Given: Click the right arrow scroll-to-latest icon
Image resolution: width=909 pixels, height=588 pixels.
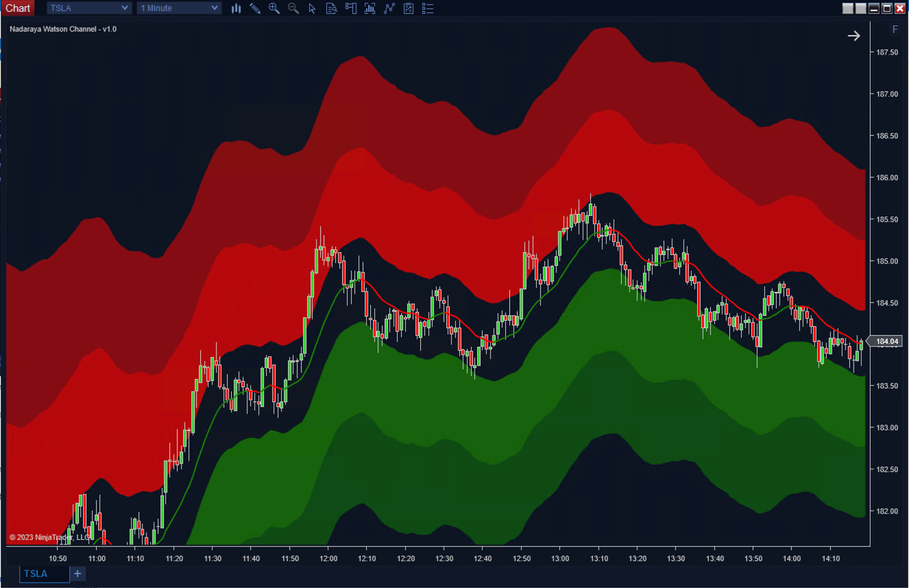Looking at the screenshot, I should pos(853,36).
